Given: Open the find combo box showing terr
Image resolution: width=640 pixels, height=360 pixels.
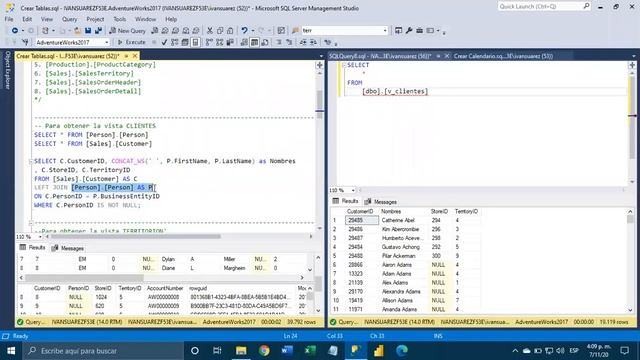Looking at the screenshot, I should pos(385,31).
